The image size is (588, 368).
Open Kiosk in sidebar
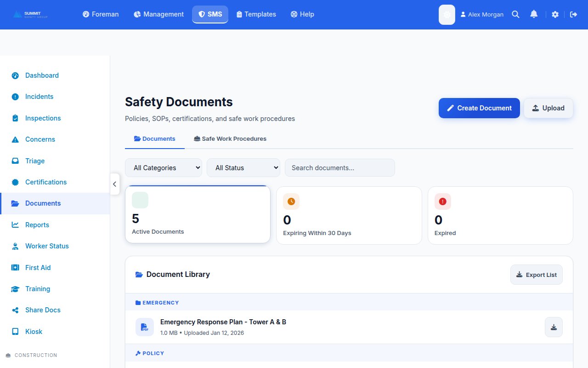point(55,332)
